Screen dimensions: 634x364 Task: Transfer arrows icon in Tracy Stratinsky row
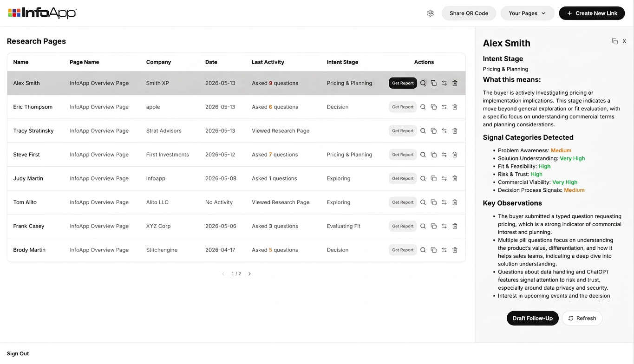coord(444,131)
